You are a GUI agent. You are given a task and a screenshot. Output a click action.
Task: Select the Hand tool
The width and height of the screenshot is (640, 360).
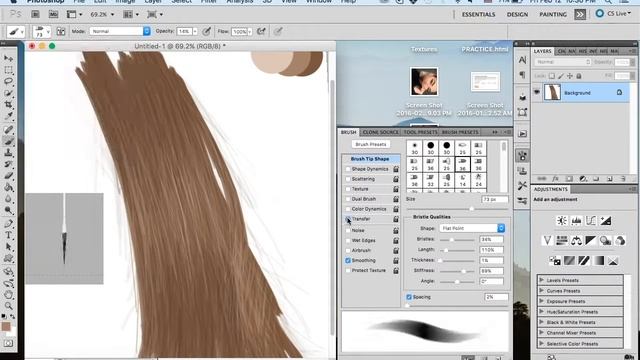coord(8,294)
